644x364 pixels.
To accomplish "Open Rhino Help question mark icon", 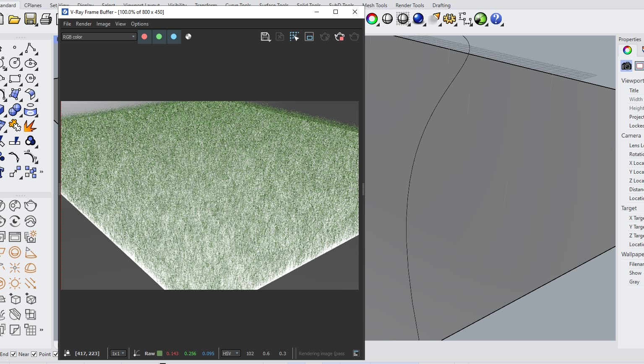I will (496, 19).
